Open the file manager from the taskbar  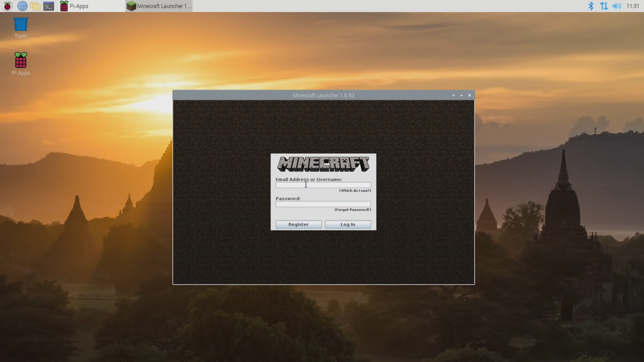click(x=35, y=6)
